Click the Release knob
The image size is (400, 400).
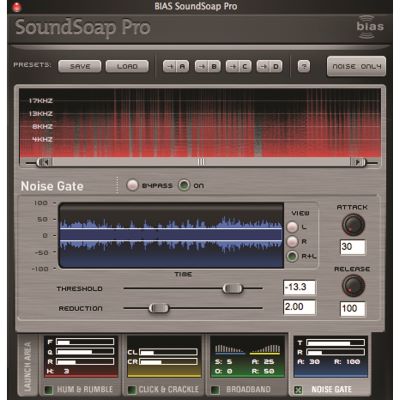[x=353, y=286]
